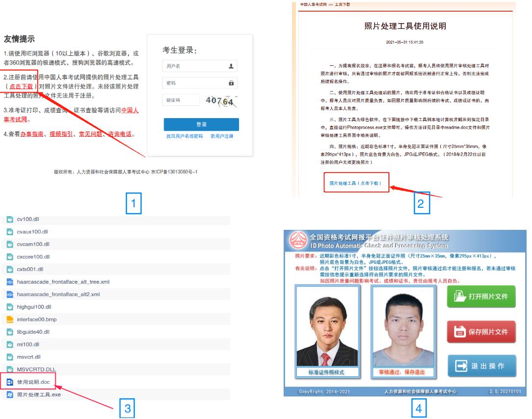Click the red 点击下载 link in tips

22,86
